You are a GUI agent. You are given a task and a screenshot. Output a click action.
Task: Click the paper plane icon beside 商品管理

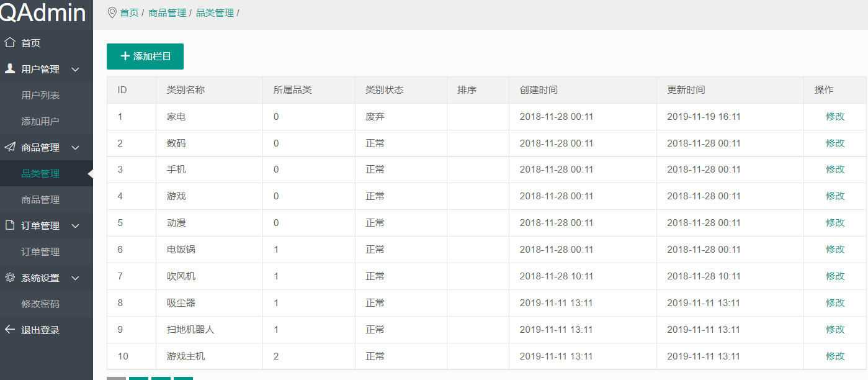[x=9, y=147]
